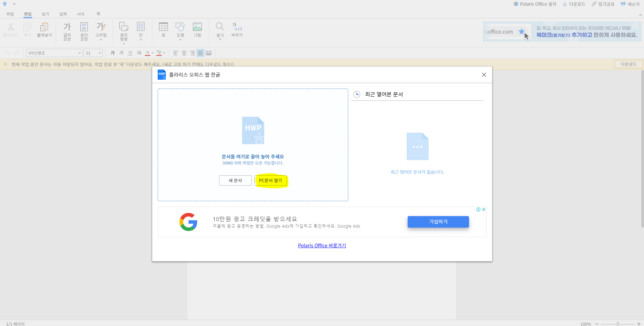Screen dimensions: 644x326
Task: Click the Copy (복사) icon in ribbon
Action: point(27,27)
